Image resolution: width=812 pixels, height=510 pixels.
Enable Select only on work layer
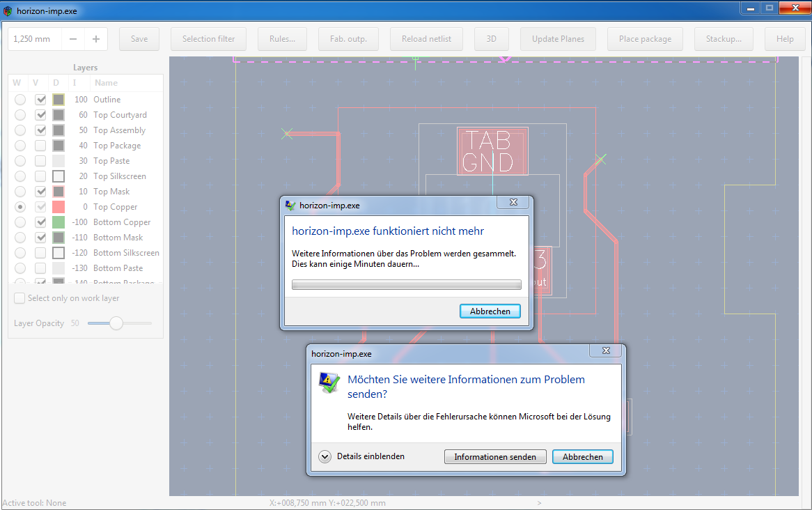click(x=19, y=298)
